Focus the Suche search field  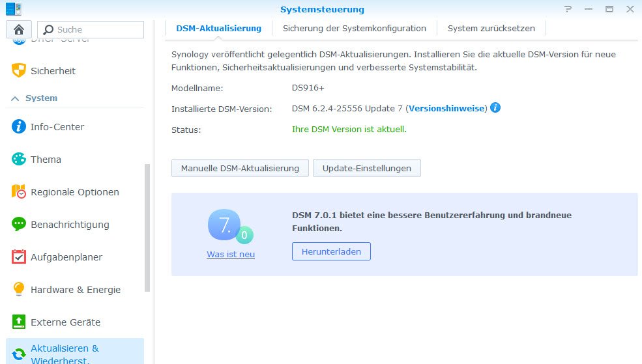(x=91, y=29)
